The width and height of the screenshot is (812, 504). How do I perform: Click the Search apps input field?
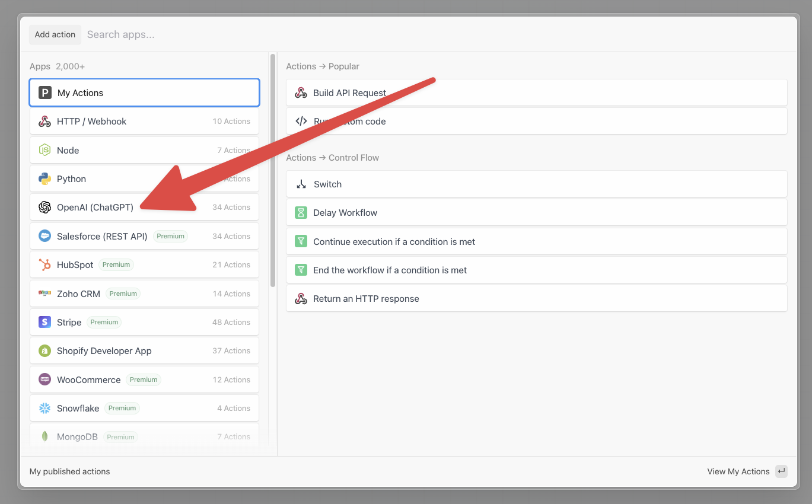coord(438,34)
